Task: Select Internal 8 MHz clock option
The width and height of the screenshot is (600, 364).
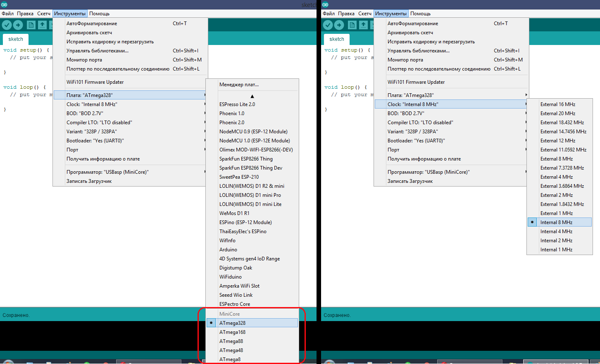Action: (560, 222)
